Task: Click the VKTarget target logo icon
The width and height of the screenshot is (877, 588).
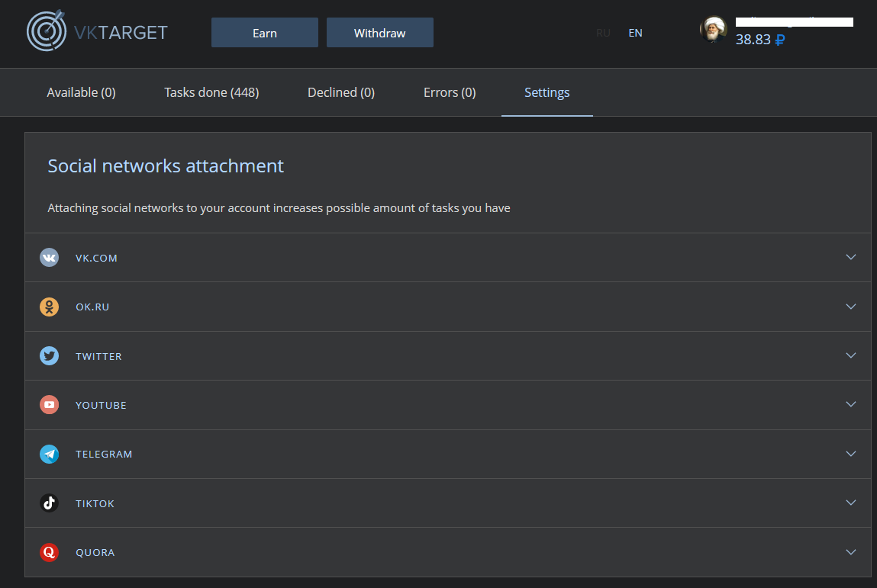Action: tap(47, 31)
